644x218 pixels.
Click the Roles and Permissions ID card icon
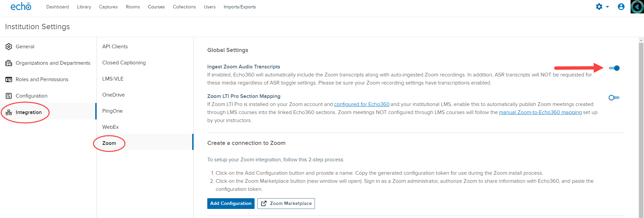click(x=9, y=79)
